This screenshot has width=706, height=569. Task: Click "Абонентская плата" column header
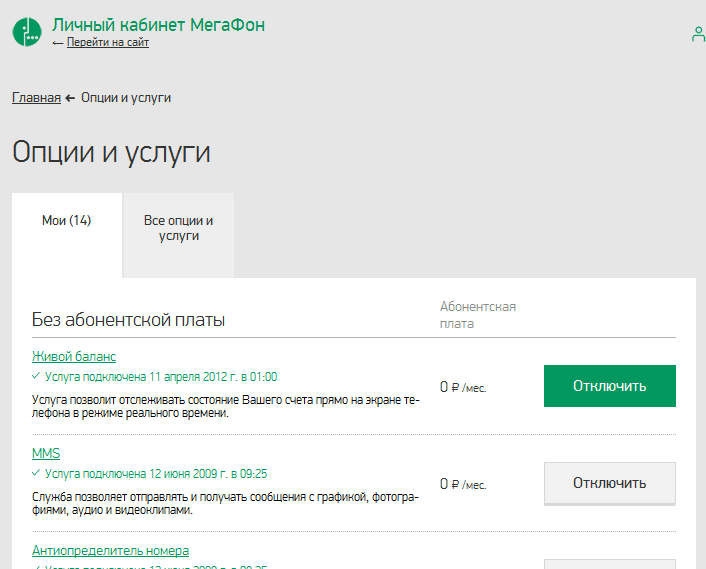(478, 315)
